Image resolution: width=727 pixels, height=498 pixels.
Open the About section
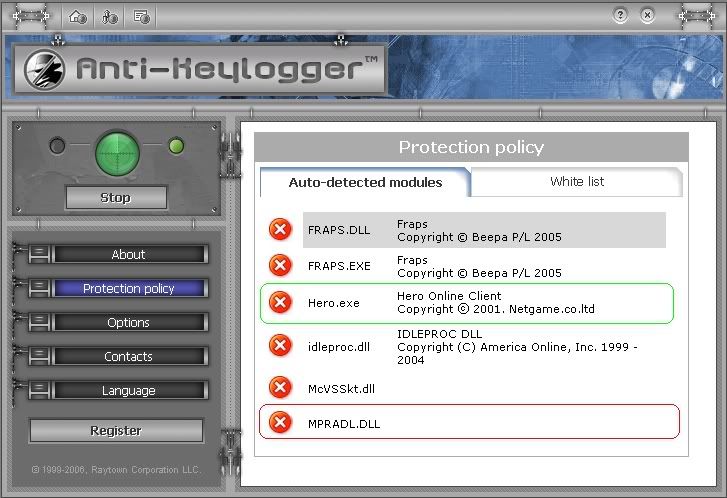tap(128, 254)
